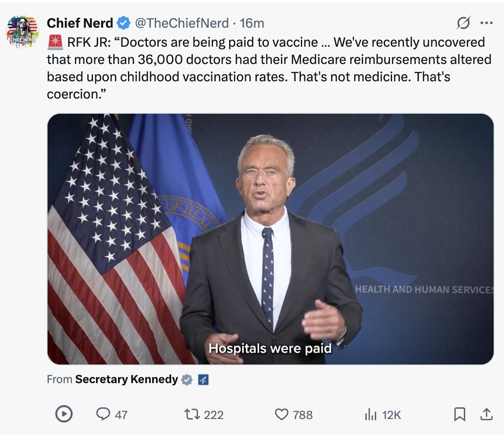
Task: Play the HHS video thumbnail
Action: click(x=270, y=239)
